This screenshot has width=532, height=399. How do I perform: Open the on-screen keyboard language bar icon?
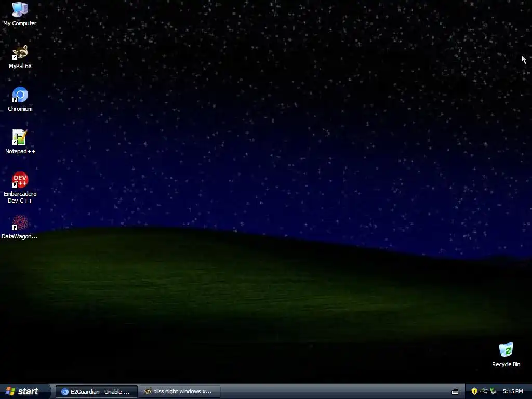click(455, 392)
